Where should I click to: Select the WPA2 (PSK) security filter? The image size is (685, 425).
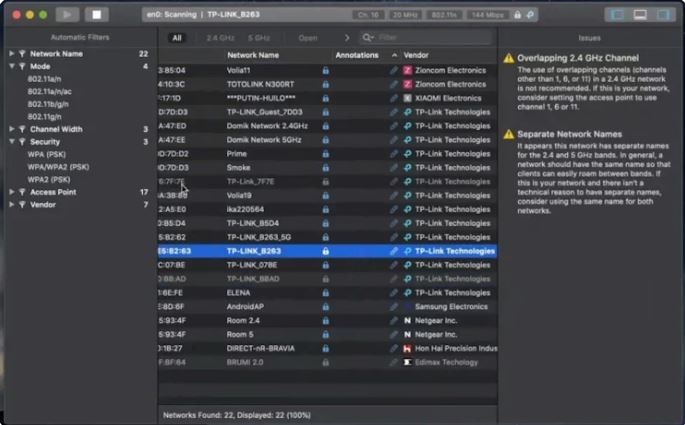[48, 180]
